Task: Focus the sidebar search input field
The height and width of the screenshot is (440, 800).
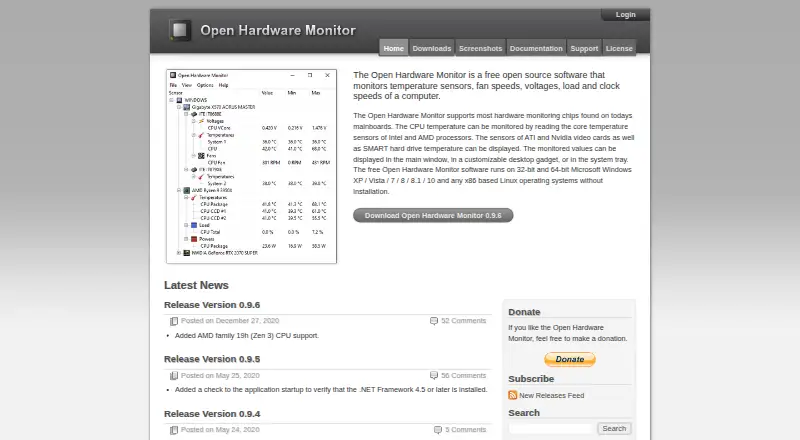Action: [x=552, y=429]
